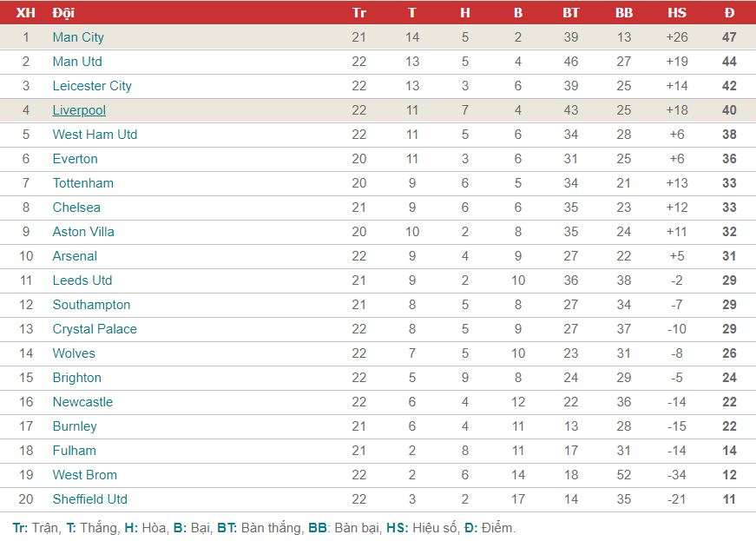
Task: Select the West Ham Utd link
Action: point(95,135)
